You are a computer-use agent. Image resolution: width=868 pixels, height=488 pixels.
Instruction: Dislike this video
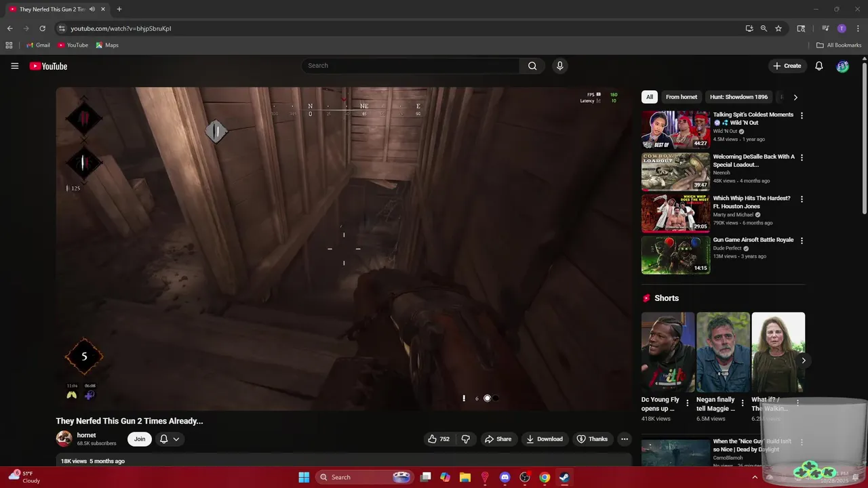466,439
